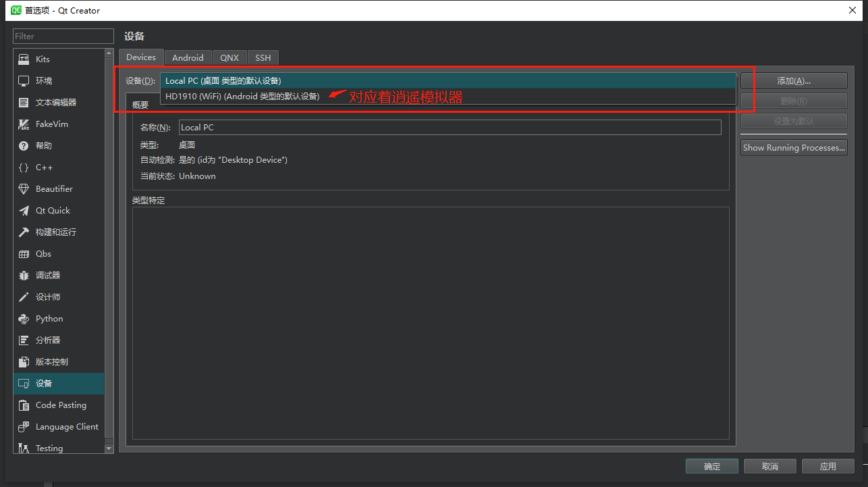The width and height of the screenshot is (868, 487).
Task: Select 设计师 pencil icon
Action: (x=24, y=297)
